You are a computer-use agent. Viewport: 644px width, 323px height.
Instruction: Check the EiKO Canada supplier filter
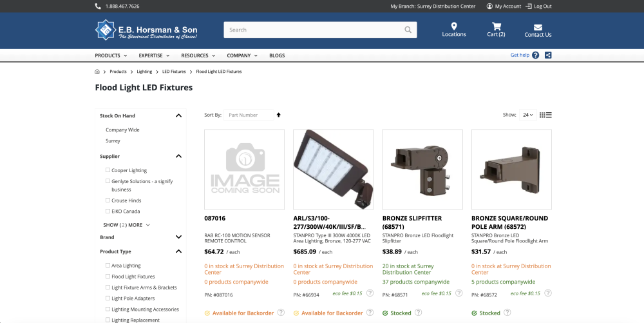point(108,211)
